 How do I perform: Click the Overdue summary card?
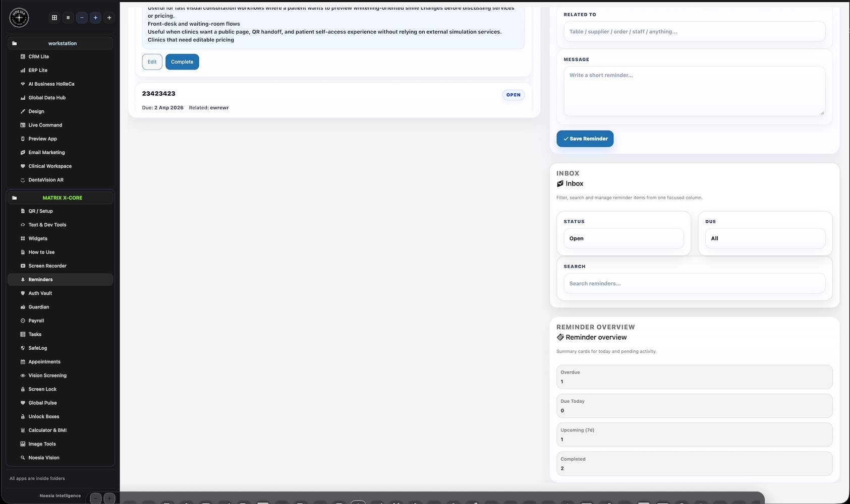point(695,377)
